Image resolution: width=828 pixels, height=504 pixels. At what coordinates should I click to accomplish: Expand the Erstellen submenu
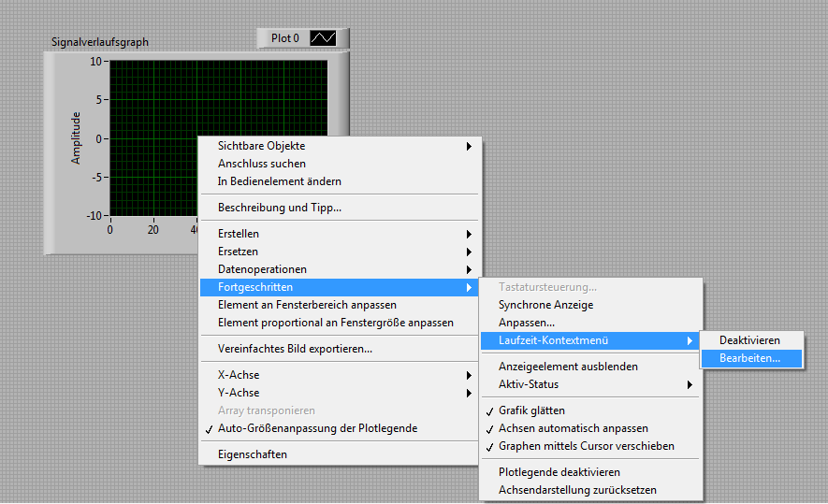339,234
